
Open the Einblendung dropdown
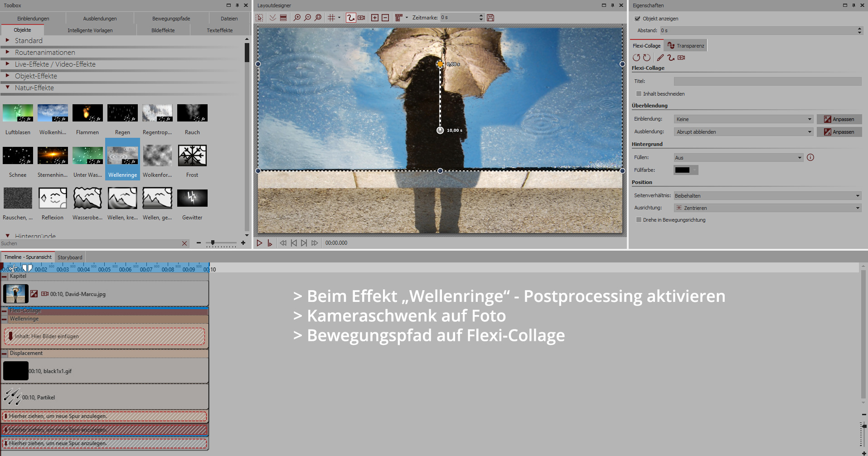coord(743,119)
